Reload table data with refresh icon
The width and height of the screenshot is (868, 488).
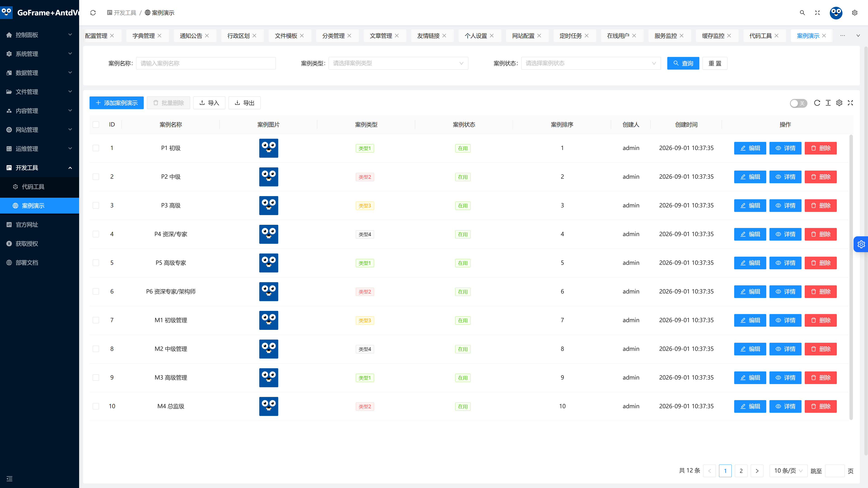[817, 103]
